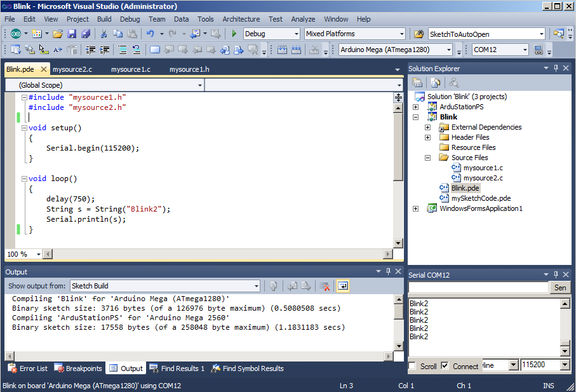Click the Cut scissors icon
This screenshot has height=392, width=576.
(104, 34)
